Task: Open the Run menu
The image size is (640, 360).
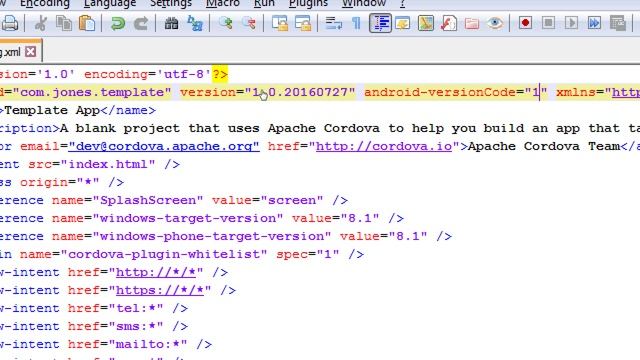Action: click(264, 4)
